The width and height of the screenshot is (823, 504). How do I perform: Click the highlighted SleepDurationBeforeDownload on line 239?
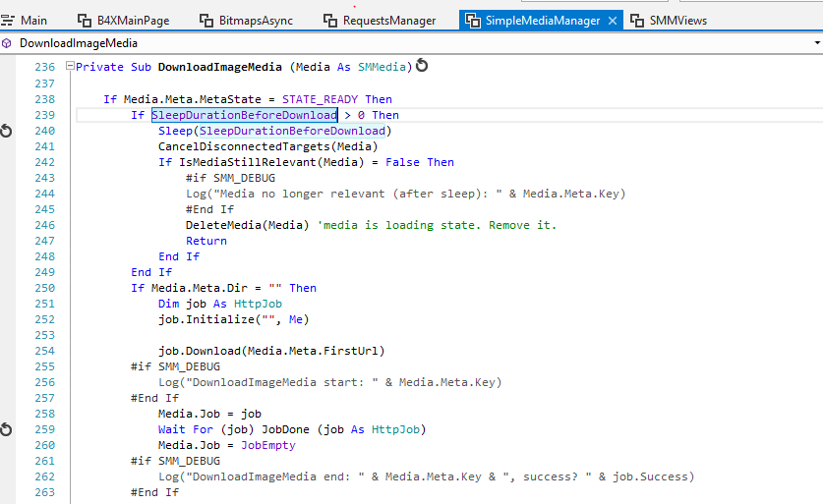245,115
